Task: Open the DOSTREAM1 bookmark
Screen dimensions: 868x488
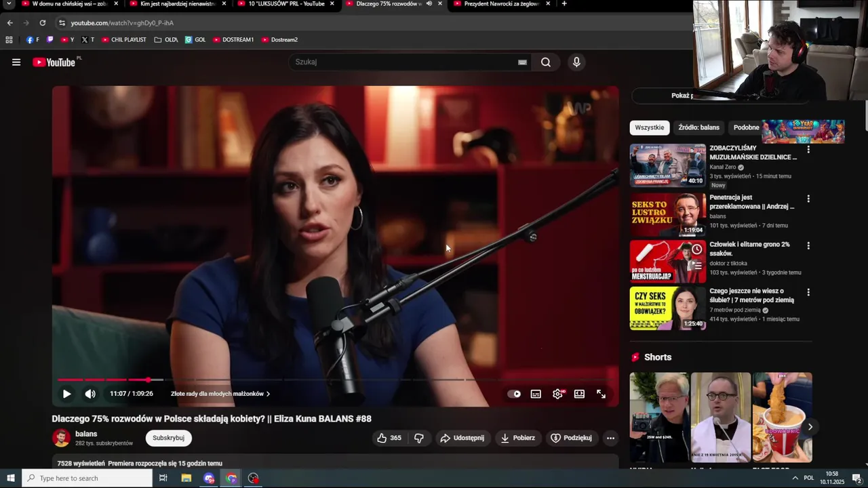Action: (233, 40)
